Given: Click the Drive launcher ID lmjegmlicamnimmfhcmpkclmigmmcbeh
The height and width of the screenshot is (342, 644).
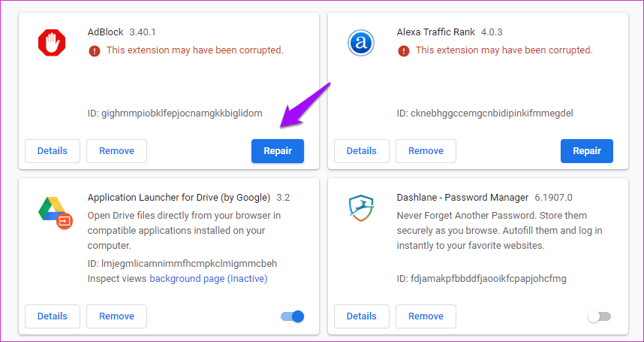Looking at the screenshot, I should 182,264.
